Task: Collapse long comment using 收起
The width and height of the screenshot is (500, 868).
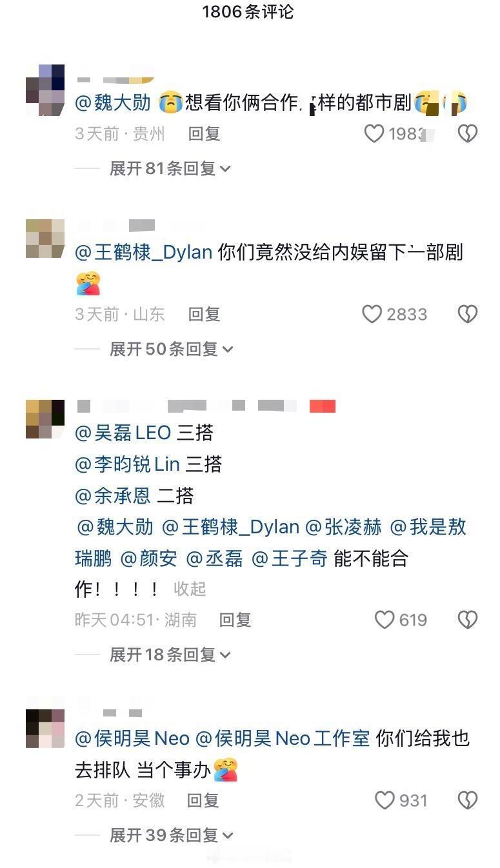Action: [x=190, y=589]
